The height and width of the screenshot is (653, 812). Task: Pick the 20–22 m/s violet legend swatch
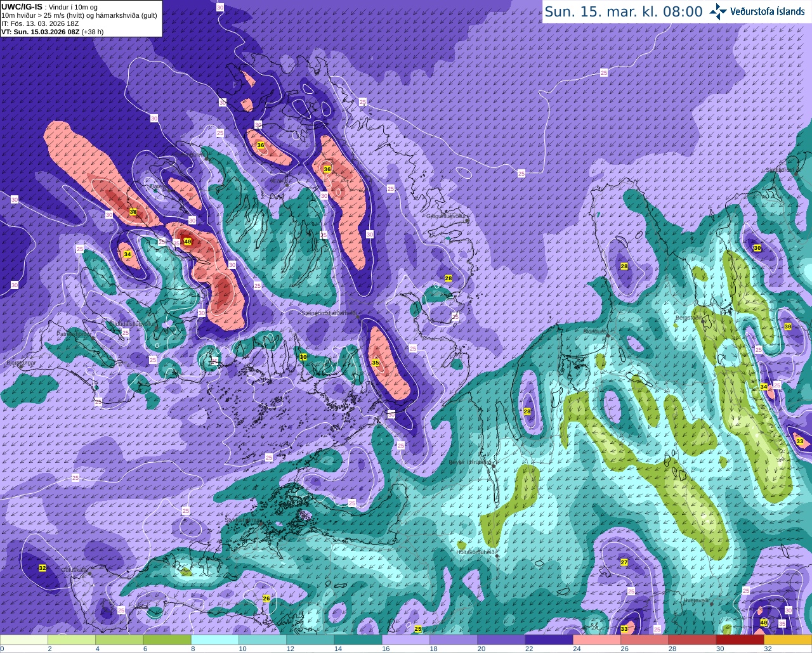click(x=501, y=640)
